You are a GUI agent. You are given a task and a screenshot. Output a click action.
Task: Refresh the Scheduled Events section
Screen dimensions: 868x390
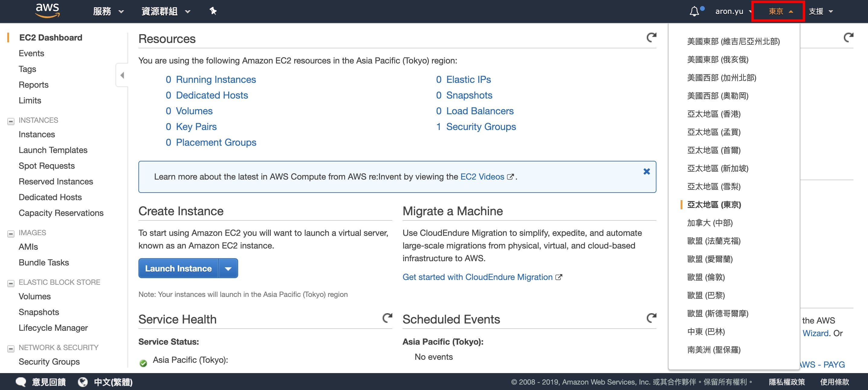coord(651,317)
